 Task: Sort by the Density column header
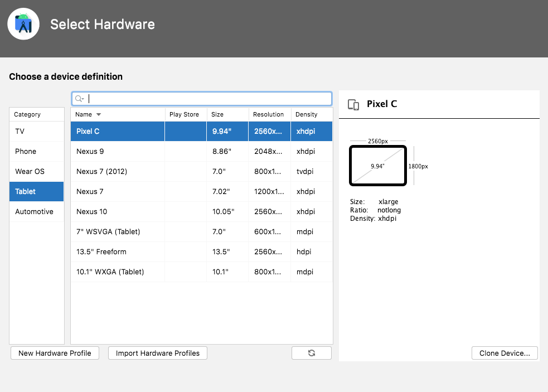click(312, 115)
